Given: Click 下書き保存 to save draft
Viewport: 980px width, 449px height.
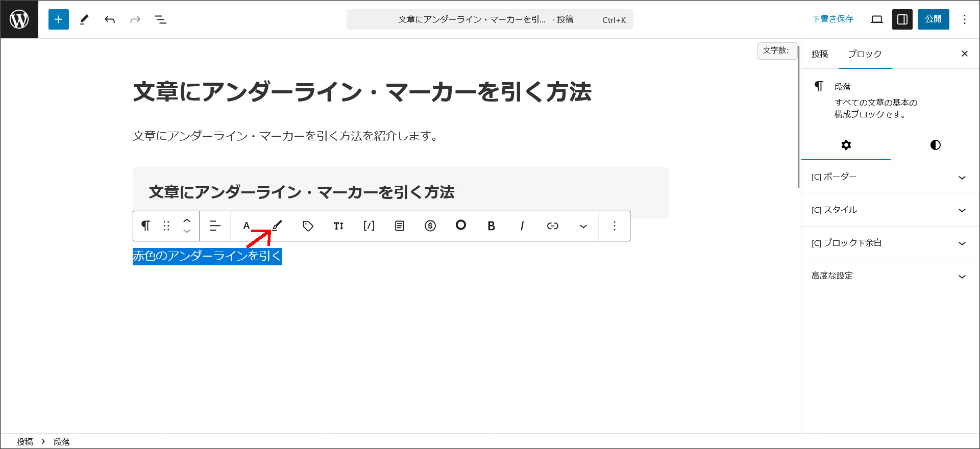Looking at the screenshot, I should [832, 19].
